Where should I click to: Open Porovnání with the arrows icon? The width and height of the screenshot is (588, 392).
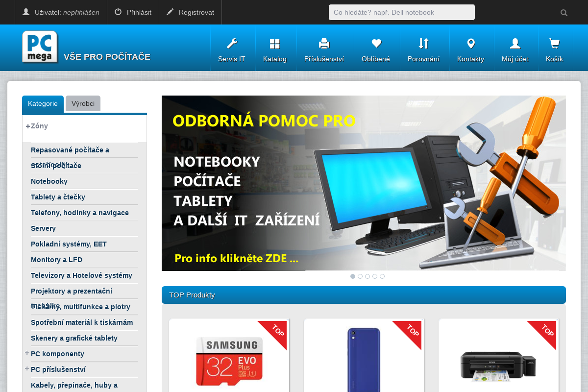click(424, 43)
